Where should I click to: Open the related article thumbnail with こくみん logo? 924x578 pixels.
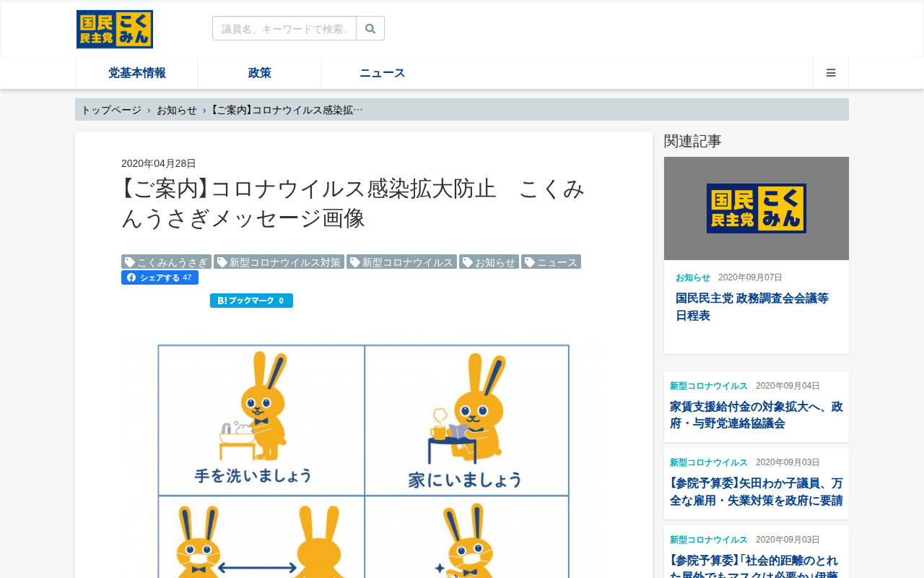757,208
